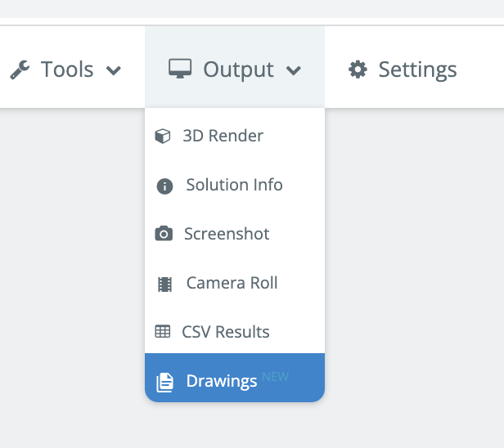Screen dimensions: 504x448
Task: Expand the Tools menu chevron
Action: click(114, 71)
